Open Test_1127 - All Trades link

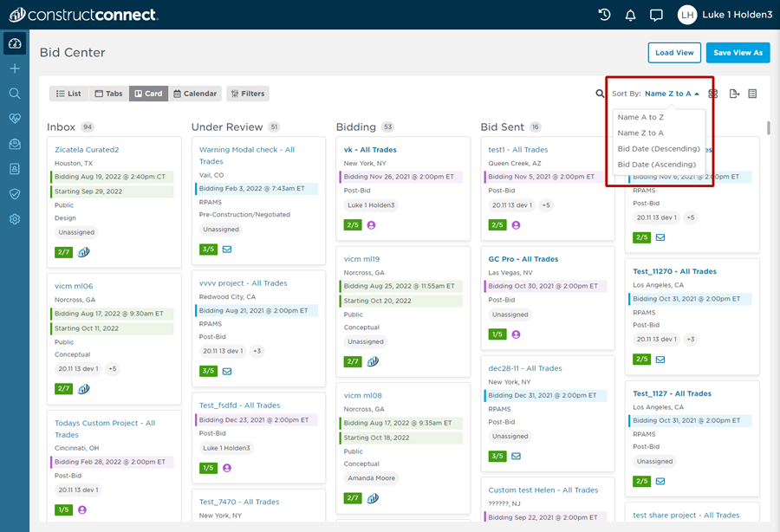click(672, 393)
